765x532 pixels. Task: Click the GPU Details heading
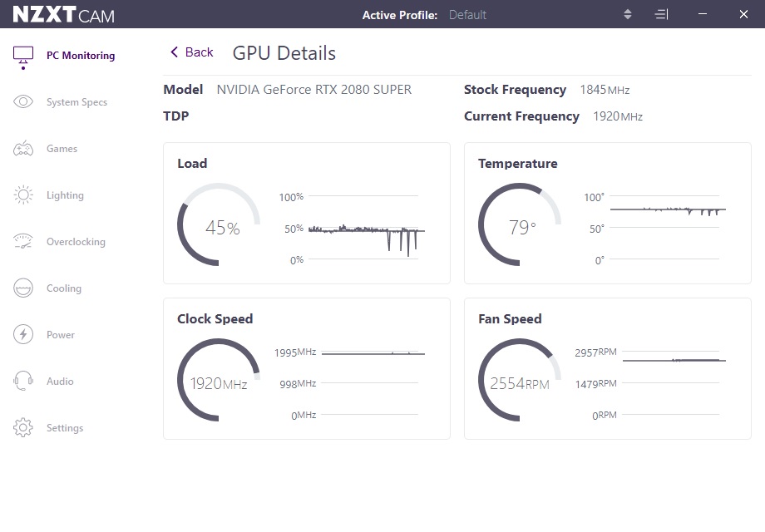[x=284, y=53]
